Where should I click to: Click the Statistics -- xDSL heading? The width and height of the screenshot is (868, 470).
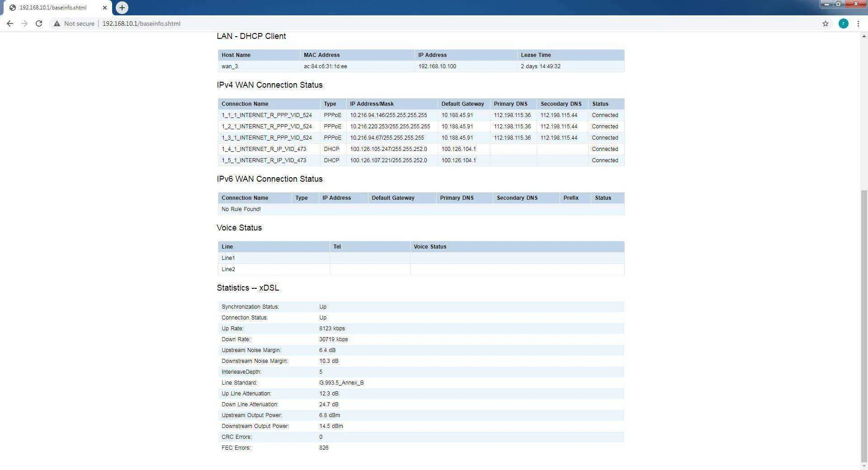(248, 288)
